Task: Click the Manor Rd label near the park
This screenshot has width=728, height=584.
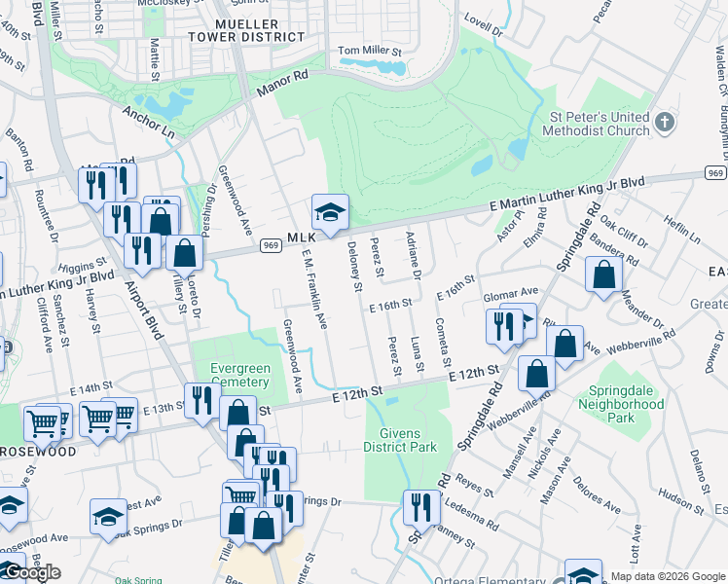Action: coord(282,84)
